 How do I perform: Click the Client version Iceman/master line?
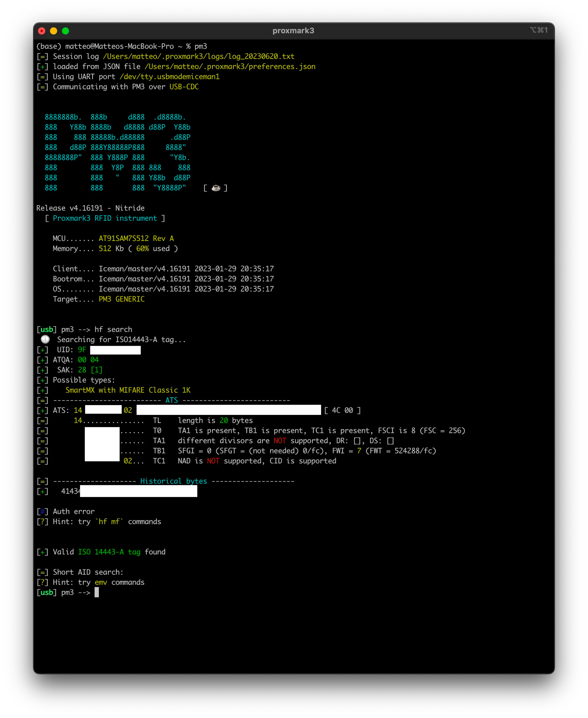163,269
